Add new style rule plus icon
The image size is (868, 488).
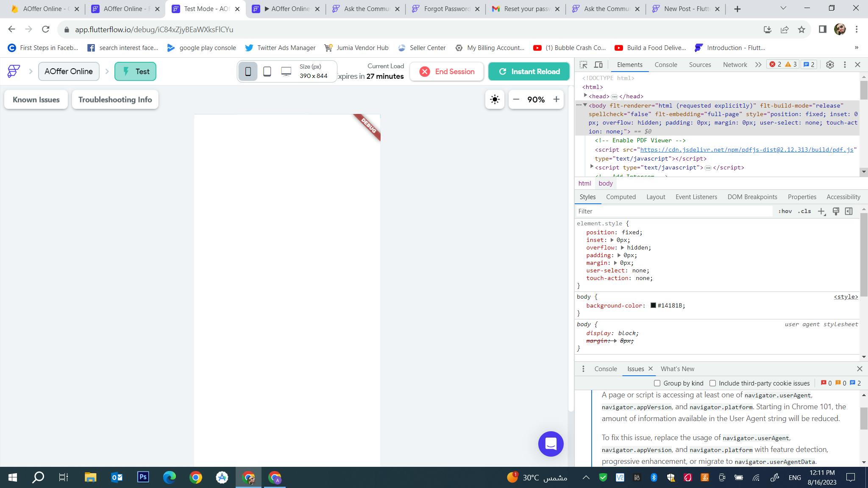[821, 211]
